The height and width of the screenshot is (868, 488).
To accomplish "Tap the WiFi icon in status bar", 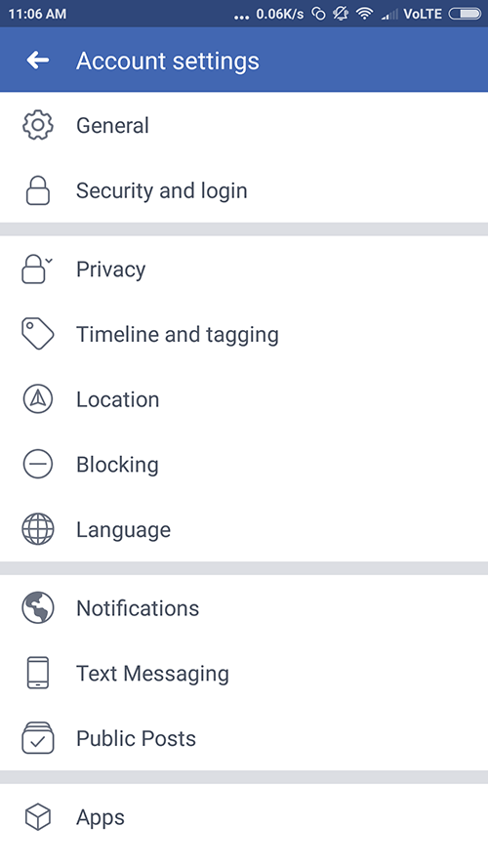I will click(x=364, y=14).
